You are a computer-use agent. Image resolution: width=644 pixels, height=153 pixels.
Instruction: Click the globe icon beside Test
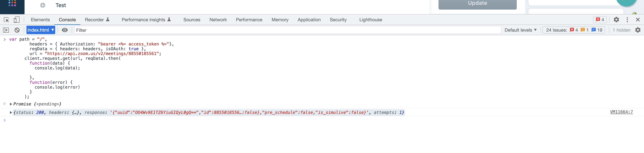pos(43,5)
